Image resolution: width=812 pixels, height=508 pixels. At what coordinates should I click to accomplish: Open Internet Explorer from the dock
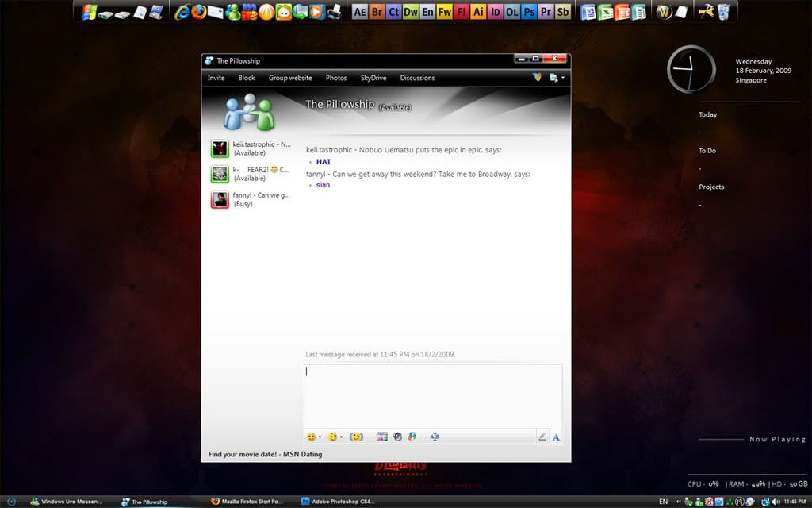point(182,12)
